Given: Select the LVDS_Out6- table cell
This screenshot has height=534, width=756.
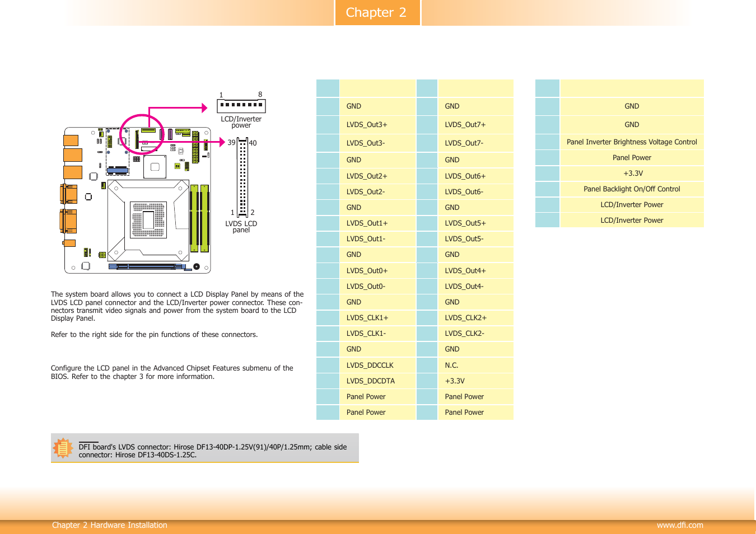Looking at the screenshot, I should [476, 192].
